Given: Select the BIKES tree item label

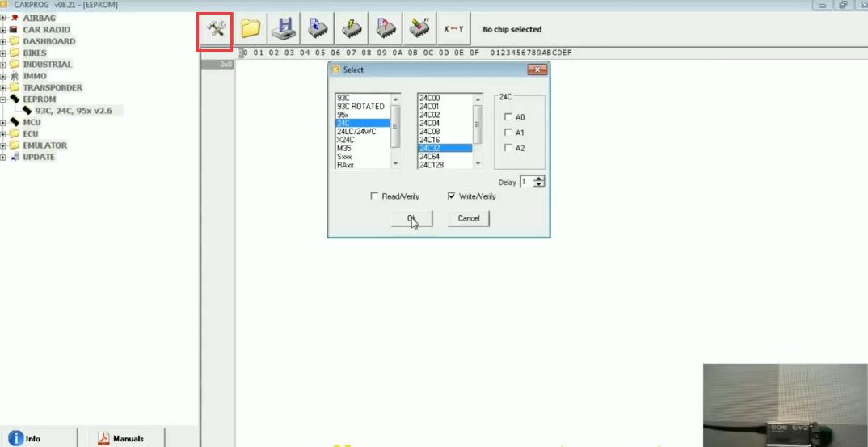Looking at the screenshot, I should [34, 53].
